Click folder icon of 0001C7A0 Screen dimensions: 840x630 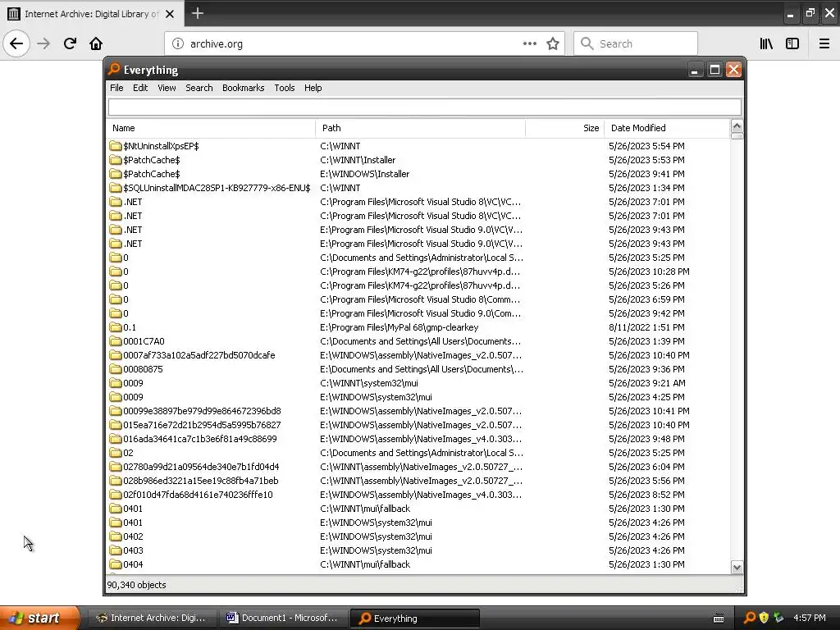(115, 341)
